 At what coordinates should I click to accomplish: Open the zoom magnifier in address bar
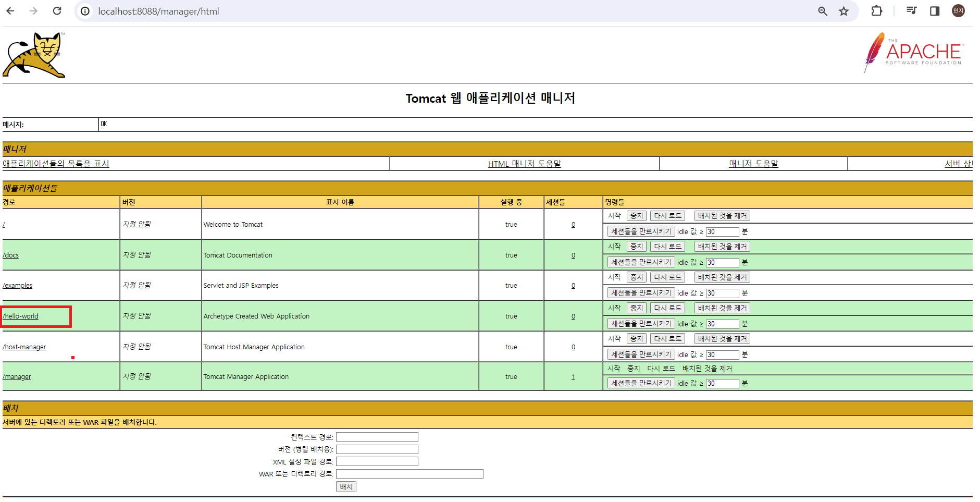click(823, 11)
